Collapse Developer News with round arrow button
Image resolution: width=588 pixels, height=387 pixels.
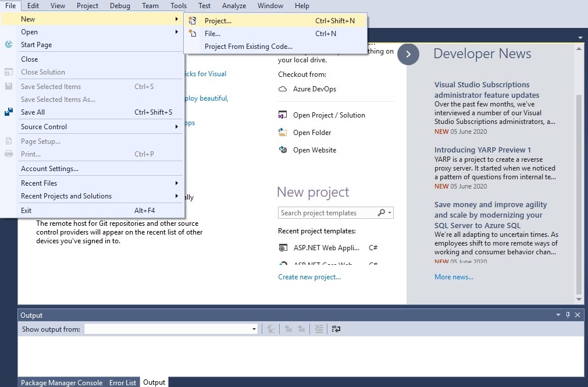pos(408,54)
